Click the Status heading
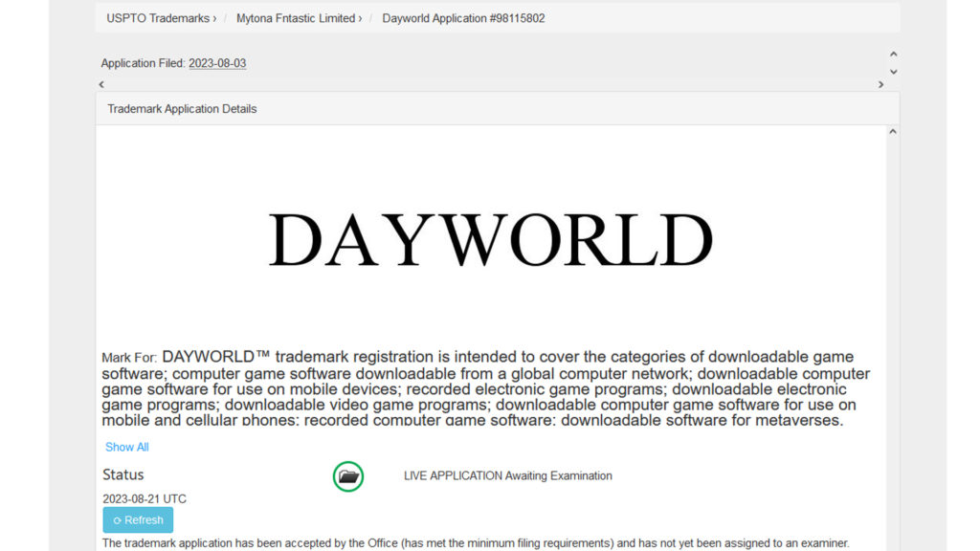 (123, 474)
